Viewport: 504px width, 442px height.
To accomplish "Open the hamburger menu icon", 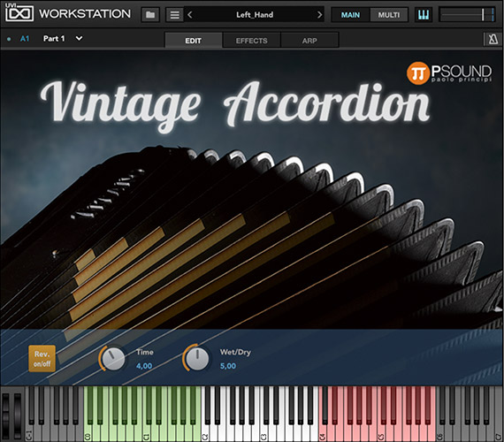I will pos(174,15).
